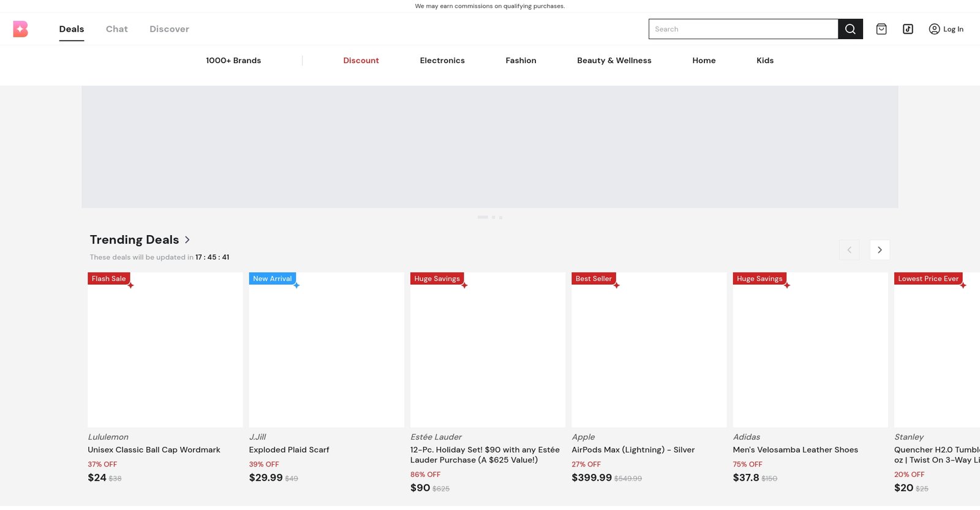Open the shopping bag icon

pos(881,29)
